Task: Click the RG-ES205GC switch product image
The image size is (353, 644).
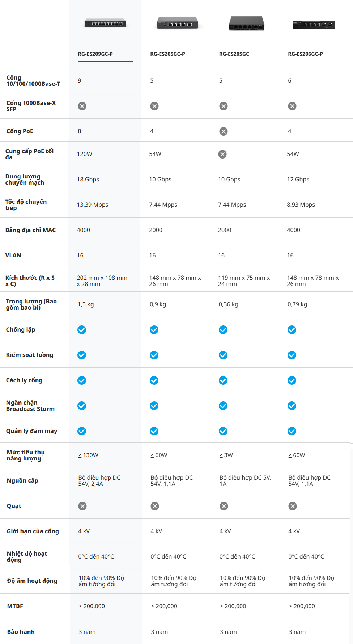Action: click(247, 24)
